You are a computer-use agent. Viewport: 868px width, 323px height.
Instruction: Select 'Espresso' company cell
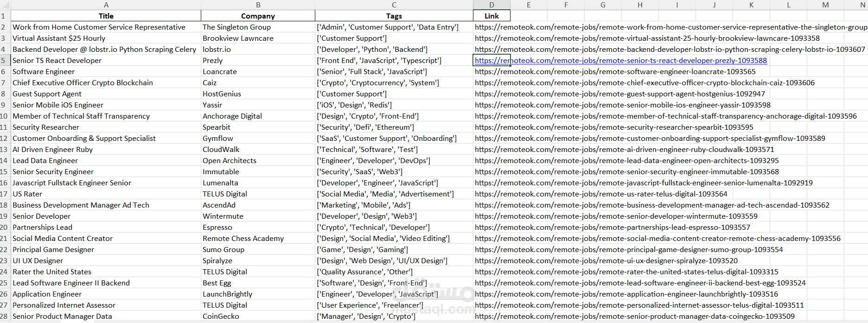258,227
